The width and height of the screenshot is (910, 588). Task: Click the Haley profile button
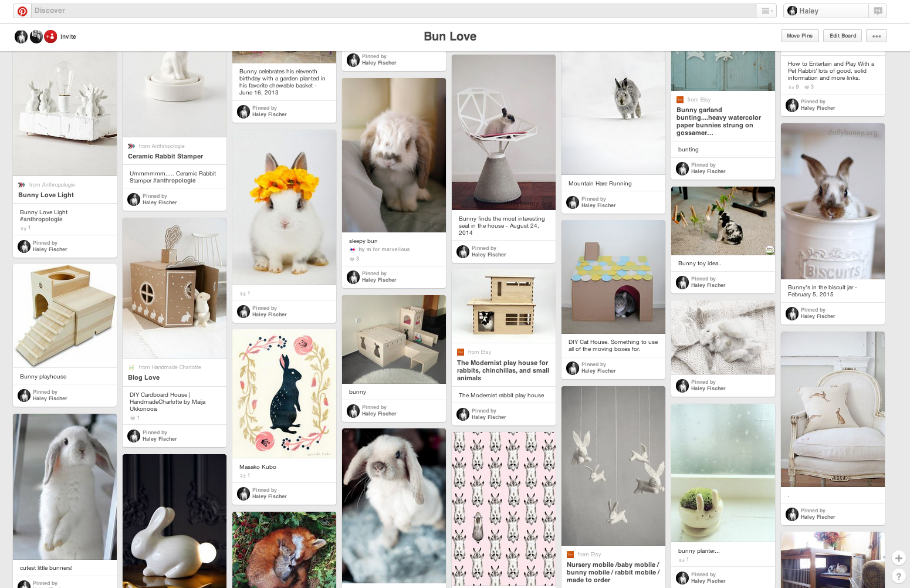tap(826, 11)
